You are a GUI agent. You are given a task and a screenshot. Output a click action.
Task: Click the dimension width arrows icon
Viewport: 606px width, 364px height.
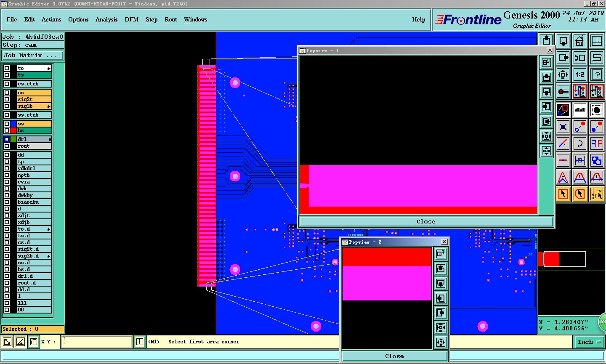point(579,160)
